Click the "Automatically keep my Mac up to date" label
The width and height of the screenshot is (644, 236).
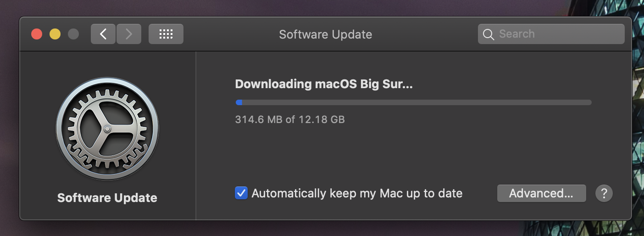(x=357, y=193)
